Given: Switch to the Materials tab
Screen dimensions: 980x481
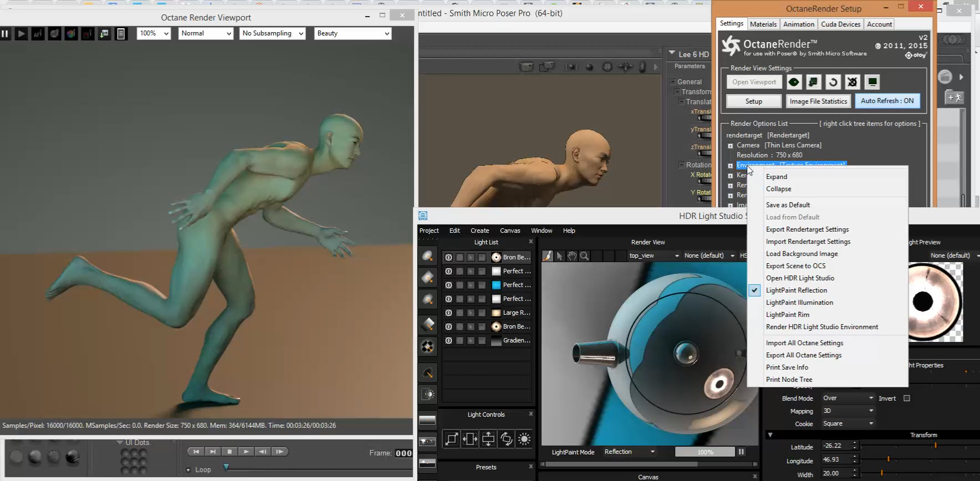Looking at the screenshot, I should (x=763, y=24).
